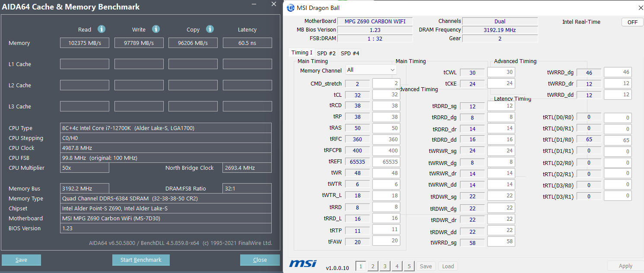Click the MSI Dragon Ball title bar icon

291,8
